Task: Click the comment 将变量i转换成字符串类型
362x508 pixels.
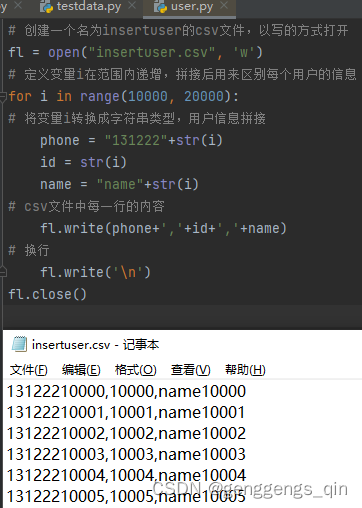Action: 137,118
